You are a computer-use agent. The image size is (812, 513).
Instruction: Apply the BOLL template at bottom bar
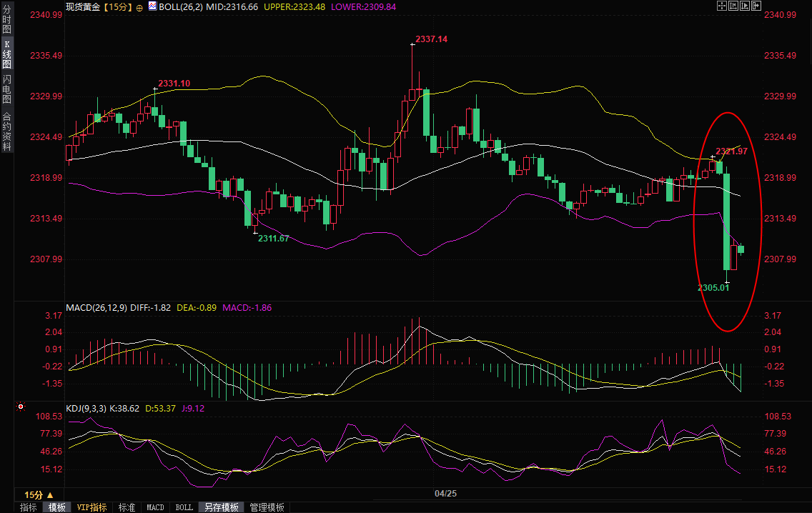(184, 507)
